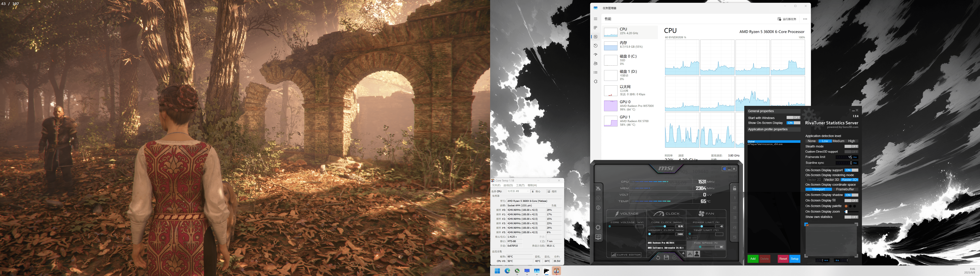Viewport: 980px width, 276px height.
Task: Open Users icon in Task Manager sidebar
Action: point(595,63)
